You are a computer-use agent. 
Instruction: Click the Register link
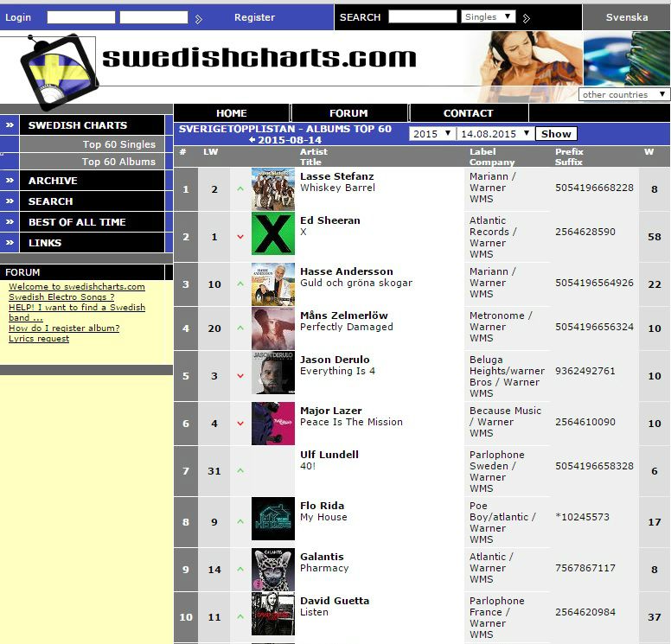click(x=254, y=17)
